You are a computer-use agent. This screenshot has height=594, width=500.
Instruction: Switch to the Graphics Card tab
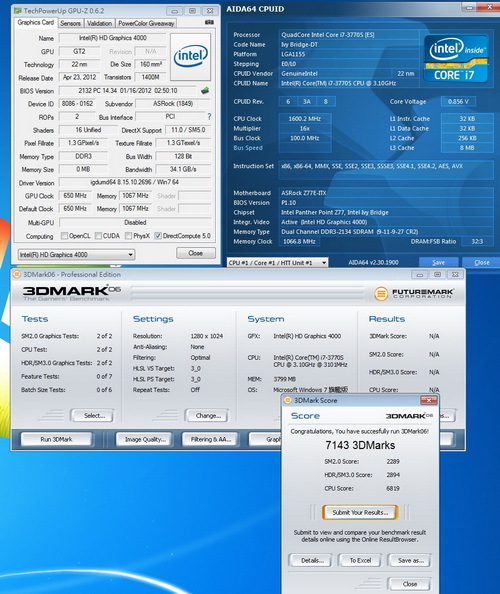36,23
